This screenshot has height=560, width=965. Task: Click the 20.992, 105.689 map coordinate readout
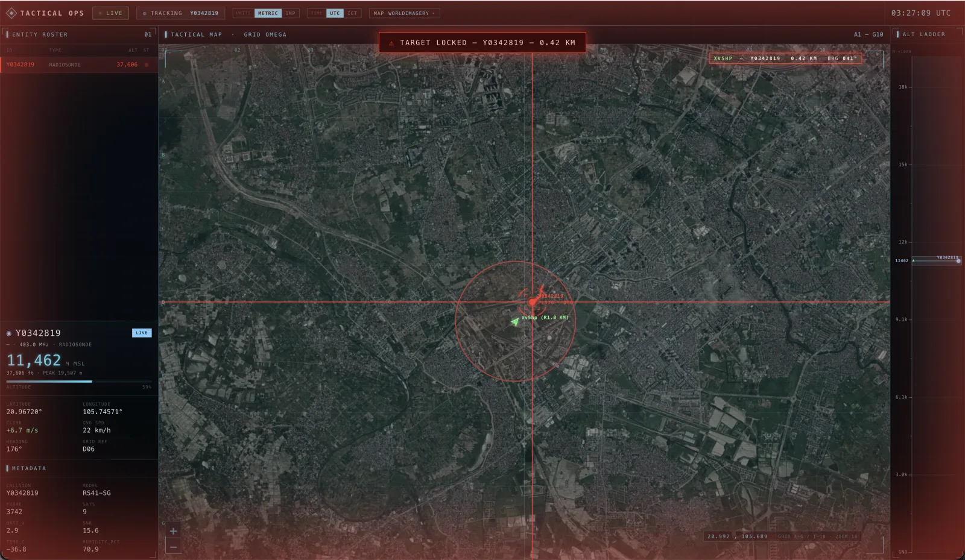(738, 536)
